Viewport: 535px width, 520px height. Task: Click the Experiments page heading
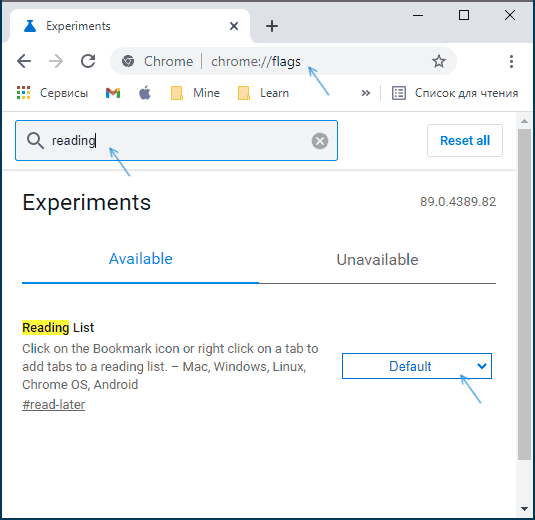click(87, 203)
